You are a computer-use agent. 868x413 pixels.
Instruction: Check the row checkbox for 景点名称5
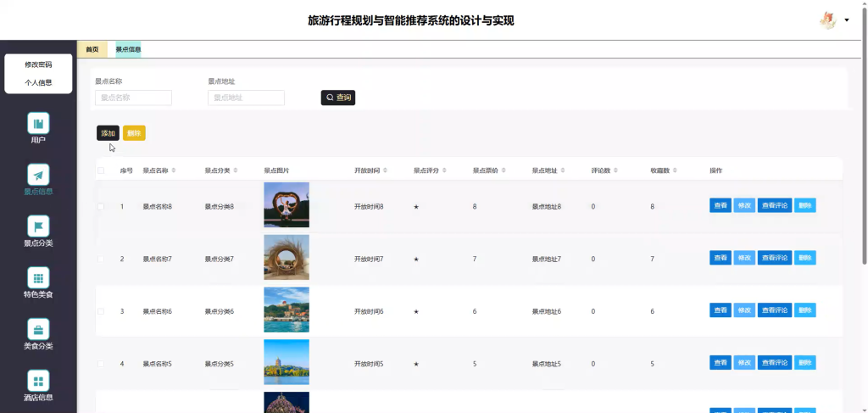pos(101,365)
